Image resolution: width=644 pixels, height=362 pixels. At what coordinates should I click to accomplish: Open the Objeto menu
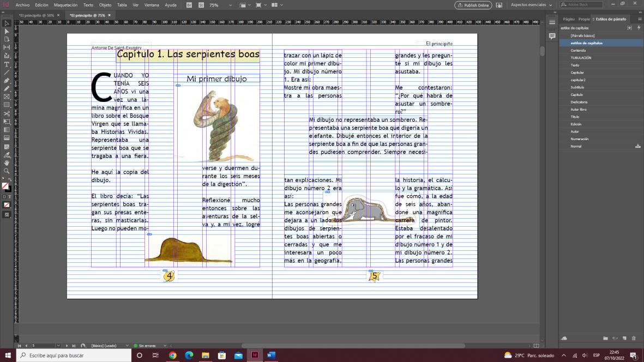[105, 5]
